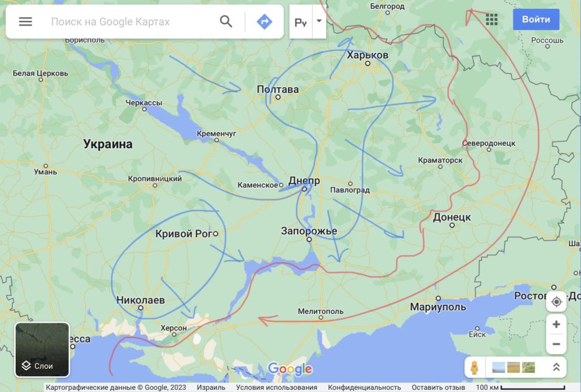The height and width of the screenshot is (392, 581).
Task: Open the hamburger main menu
Action: 26,22
